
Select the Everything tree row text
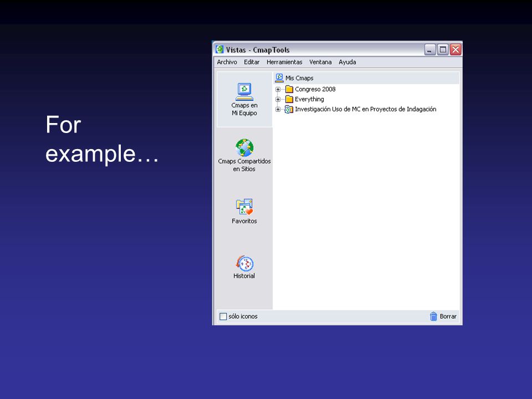(309, 99)
